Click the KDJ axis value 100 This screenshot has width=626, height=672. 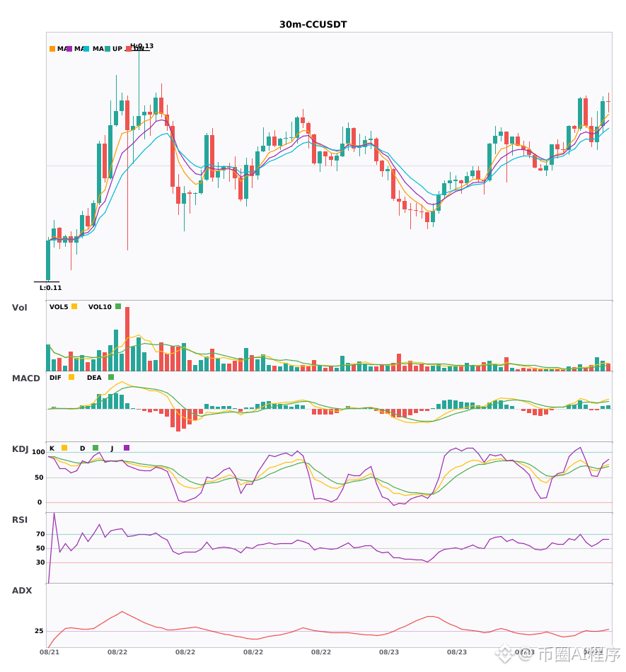[x=39, y=452]
